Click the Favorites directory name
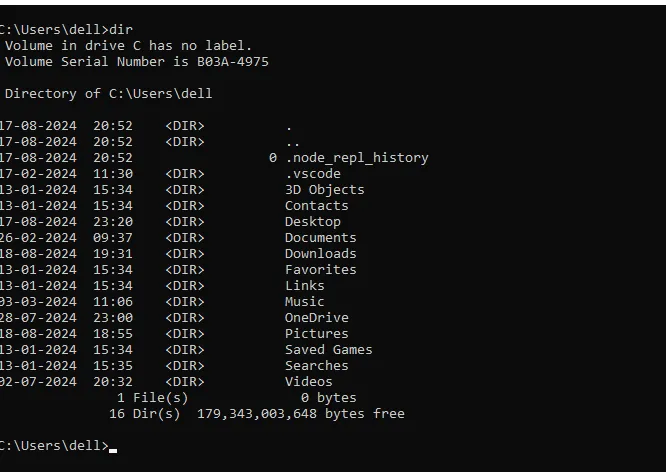Image resolution: width=666 pixels, height=472 pixels. [320, 270]
